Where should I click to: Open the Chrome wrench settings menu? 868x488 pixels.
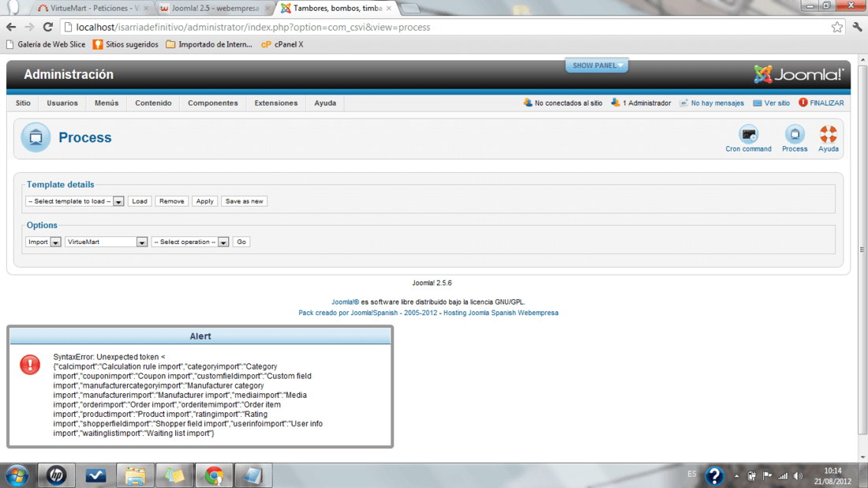pos(858,27)
